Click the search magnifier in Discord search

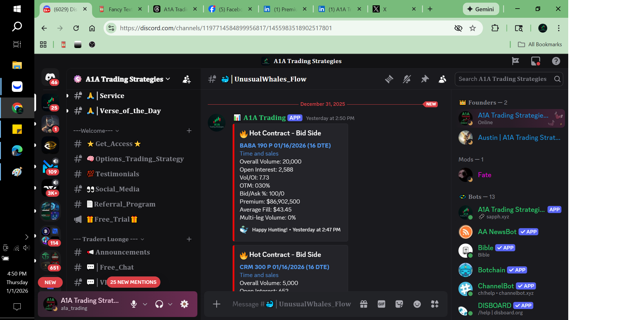point(557,79)
